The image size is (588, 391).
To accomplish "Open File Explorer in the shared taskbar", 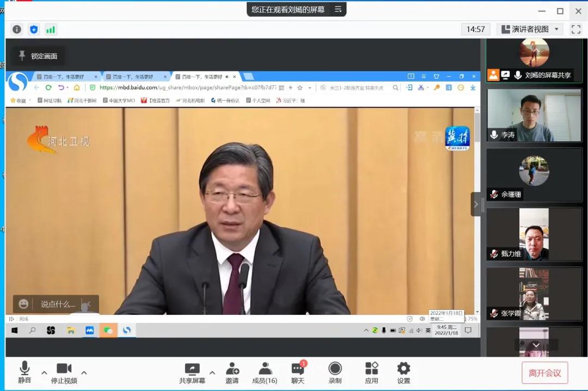I will (x=70, y=330).
